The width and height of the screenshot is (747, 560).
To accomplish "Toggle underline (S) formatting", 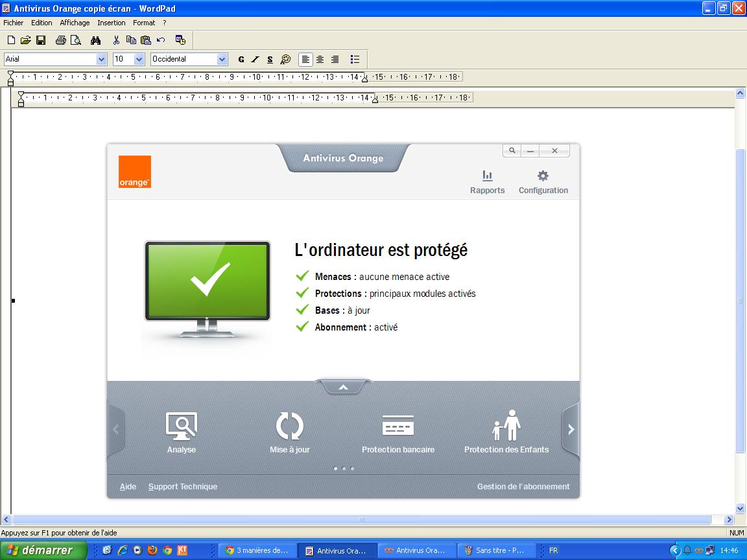I will point(270,60).
